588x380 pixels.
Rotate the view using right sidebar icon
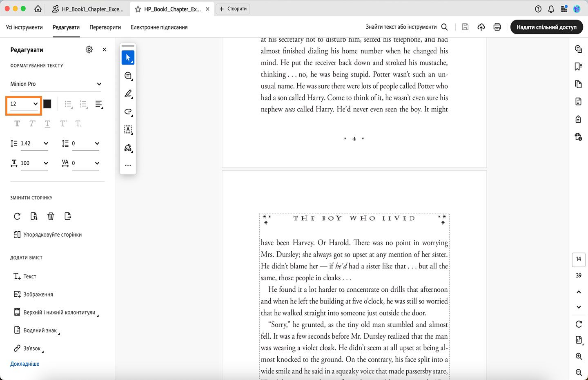pyautogui.click(x=579, y=324)
